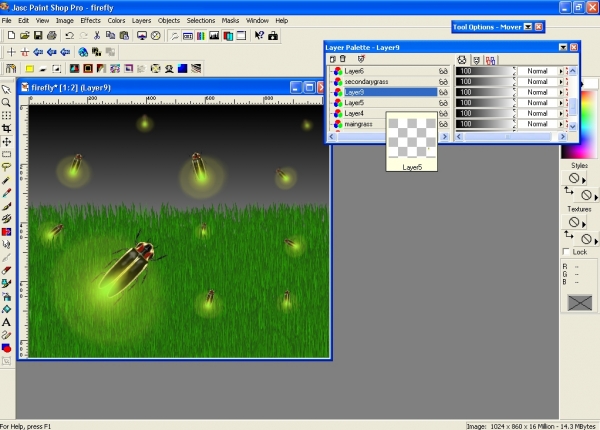This screenshot has height=430, width=600.
Task: Select the Airbrush tool
Action: point(6,296)
